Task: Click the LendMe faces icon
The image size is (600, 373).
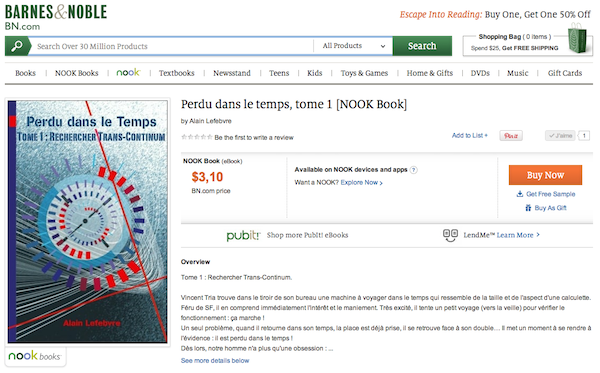Action: [x=450, y=235]
